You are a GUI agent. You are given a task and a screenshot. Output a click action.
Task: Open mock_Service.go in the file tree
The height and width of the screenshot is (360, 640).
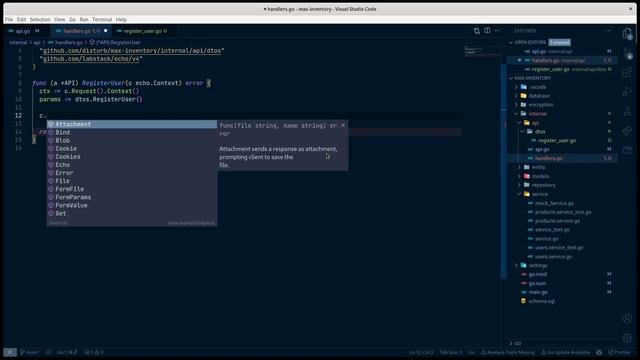554,203
